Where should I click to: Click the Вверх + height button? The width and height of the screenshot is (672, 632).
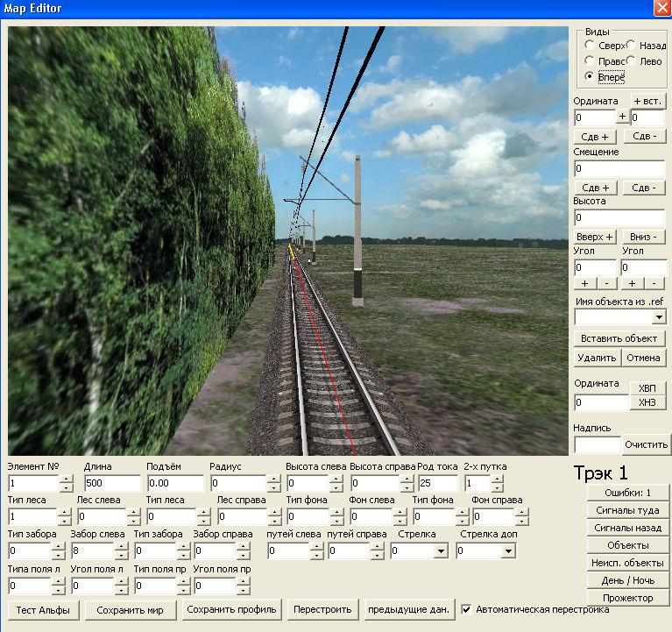coord(596,237)
